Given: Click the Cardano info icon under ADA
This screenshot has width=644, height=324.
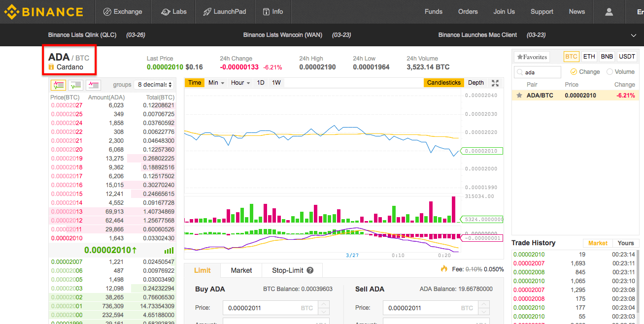Looking at the screenshot, I should [x=51, y=67].
